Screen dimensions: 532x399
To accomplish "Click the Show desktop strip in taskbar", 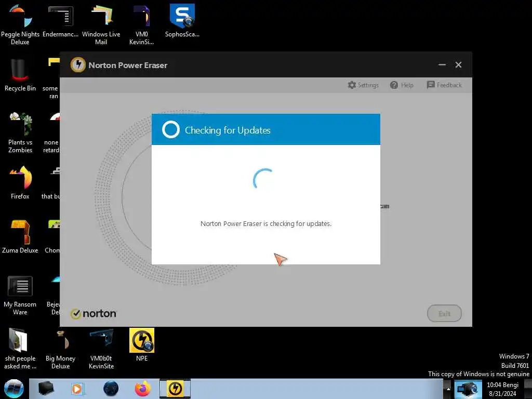I will click(x=528, y=389).
